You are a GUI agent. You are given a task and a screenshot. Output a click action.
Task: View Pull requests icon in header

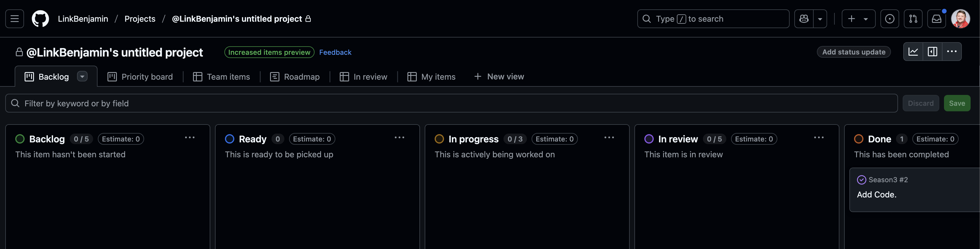[913, 19]
